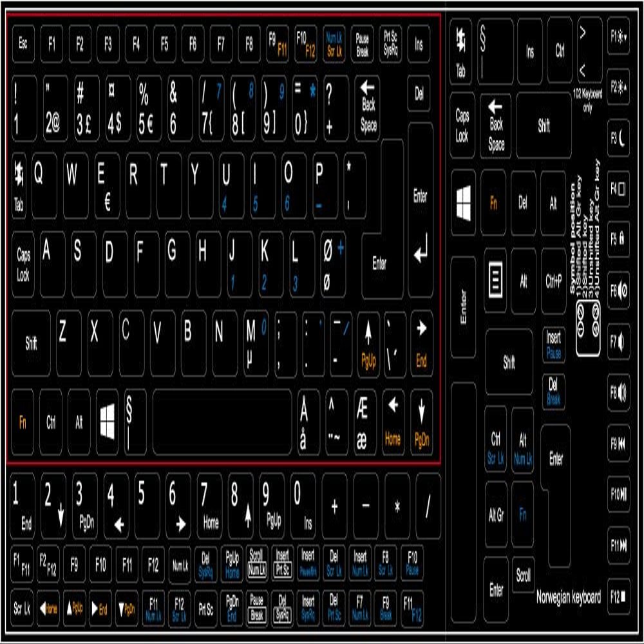Select the 5 percent euro key
The image size is (644, 644).
tap(149, 108)
